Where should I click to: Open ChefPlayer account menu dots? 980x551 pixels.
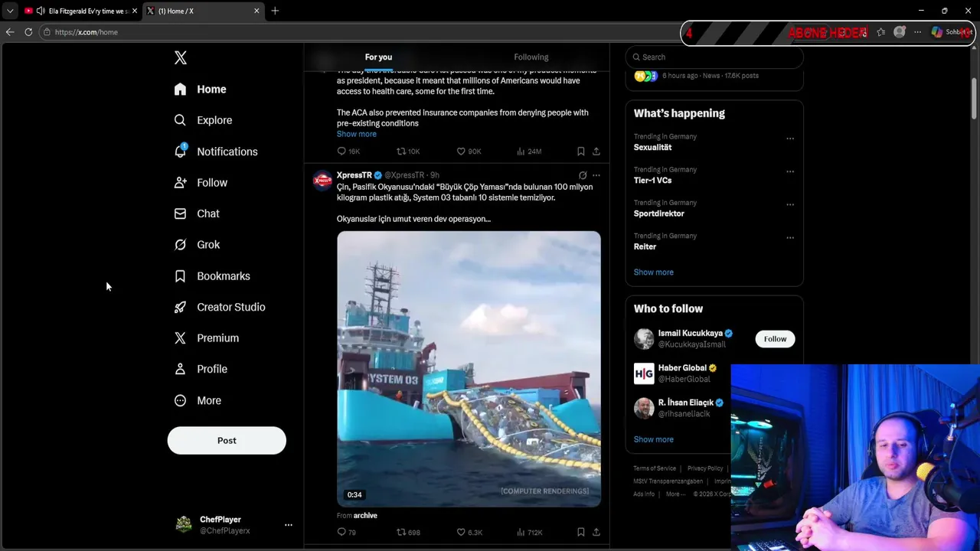289,525
